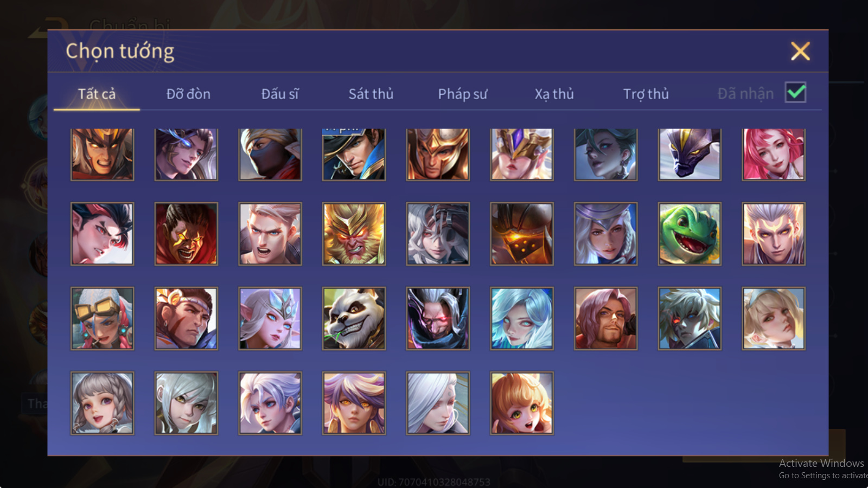Switch to the Đấu sĩ tab
This screenshot has width=868, height=488.
tap(280, 94)
